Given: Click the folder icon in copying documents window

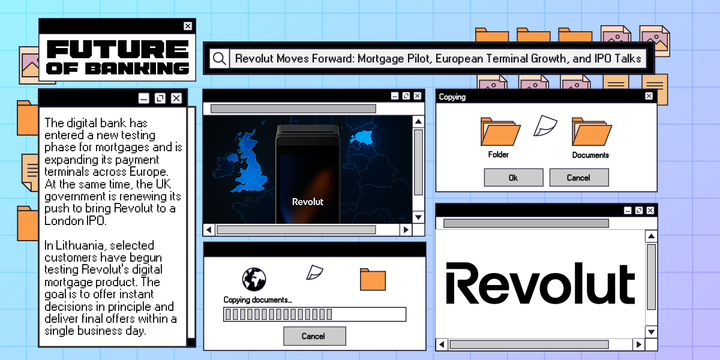Looking at the screenshot, I should pos(373,279).
